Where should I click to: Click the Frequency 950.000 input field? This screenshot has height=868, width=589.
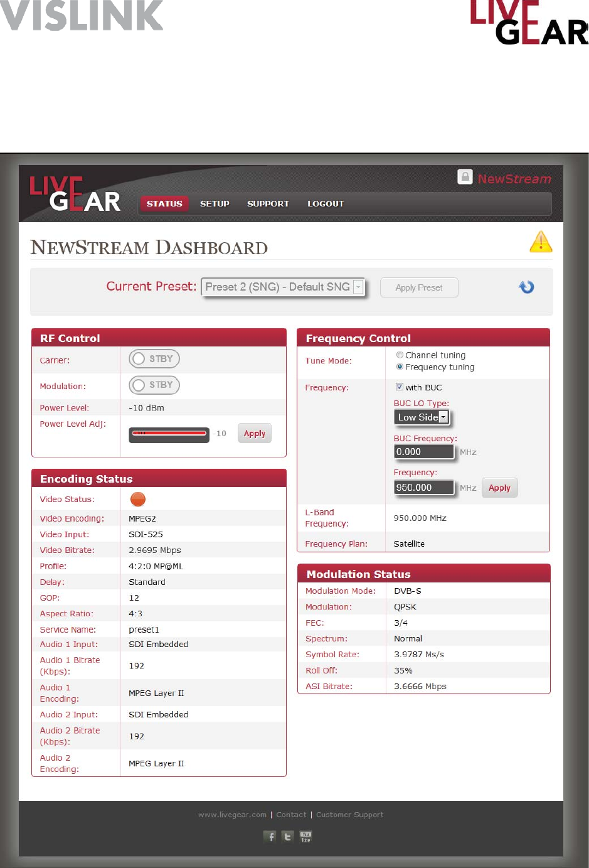point(423,488)
